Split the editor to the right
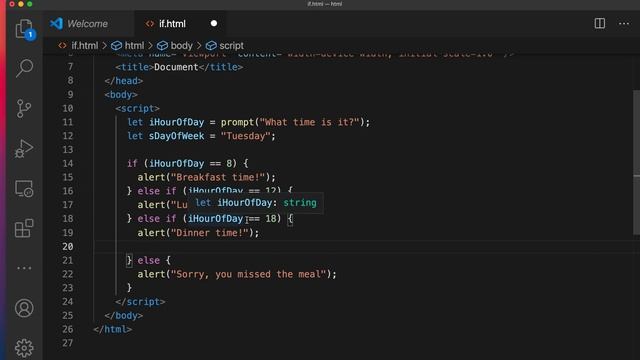The height and width of the screenshot is (360, 640). [x=600, y=23]
